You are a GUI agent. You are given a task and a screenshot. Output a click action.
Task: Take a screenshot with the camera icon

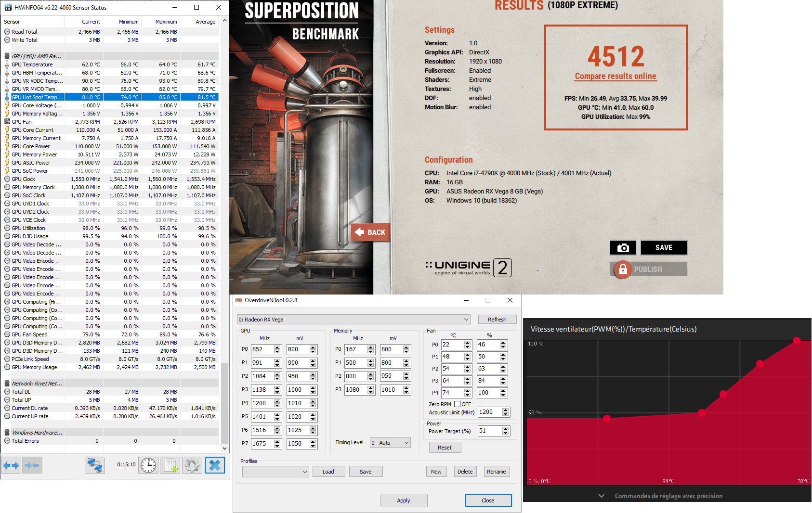coord(623,248)
